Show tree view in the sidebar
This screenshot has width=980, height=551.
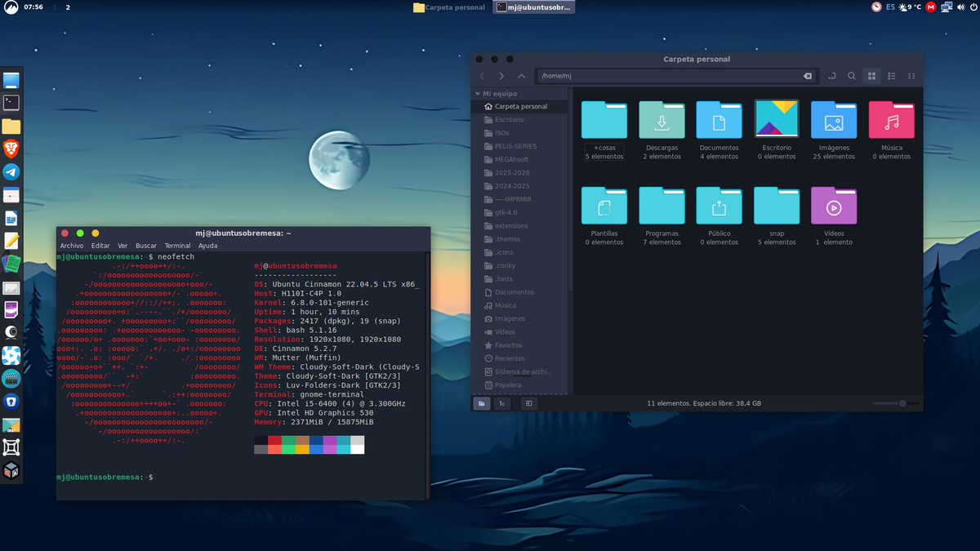click(502, 403)
